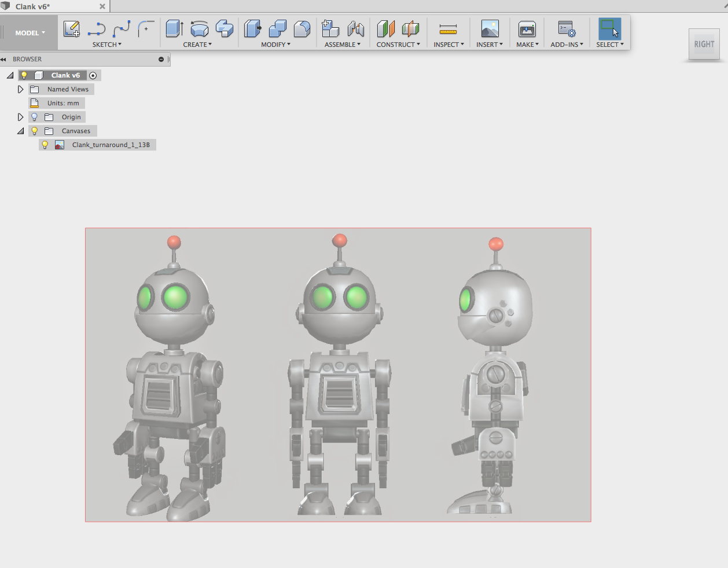The width and height of the screenshot is (728, 568).
Task: Activate the Measure ruler icon
Action: [448, 29]
